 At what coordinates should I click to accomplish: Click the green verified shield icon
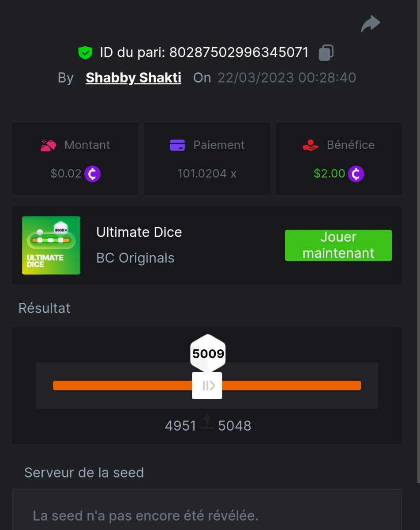85,53
